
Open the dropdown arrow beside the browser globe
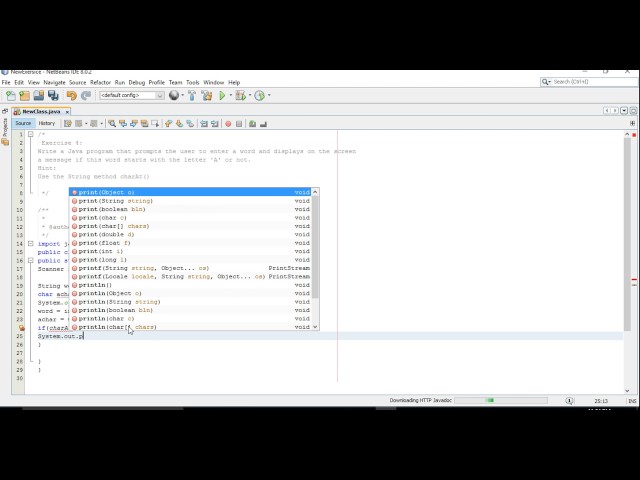tap(182, 96)
